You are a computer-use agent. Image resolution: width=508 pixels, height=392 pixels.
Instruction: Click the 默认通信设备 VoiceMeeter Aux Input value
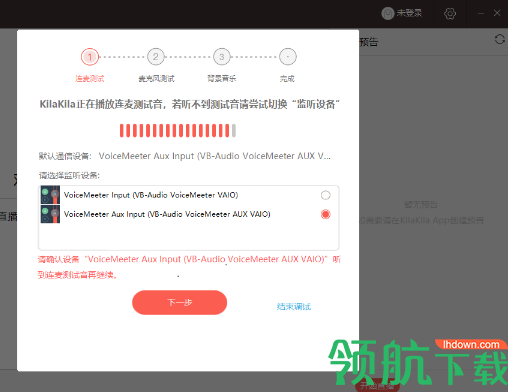[215, 156]
